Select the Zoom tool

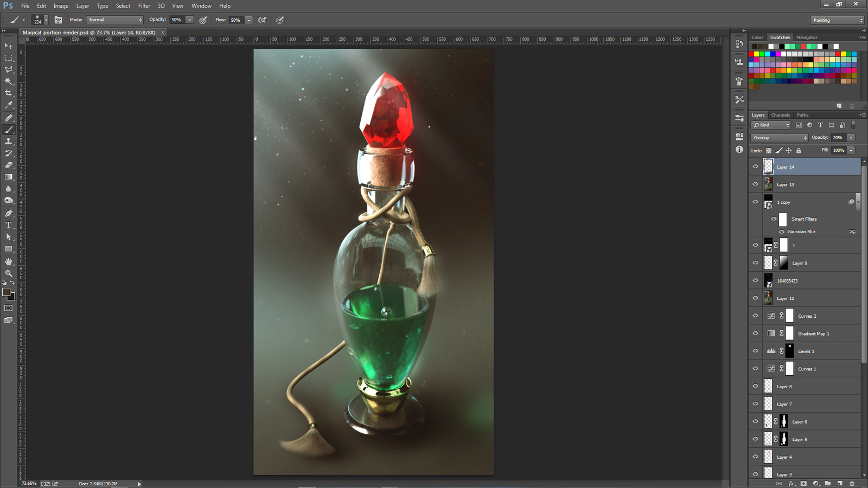tap(9, 273)
